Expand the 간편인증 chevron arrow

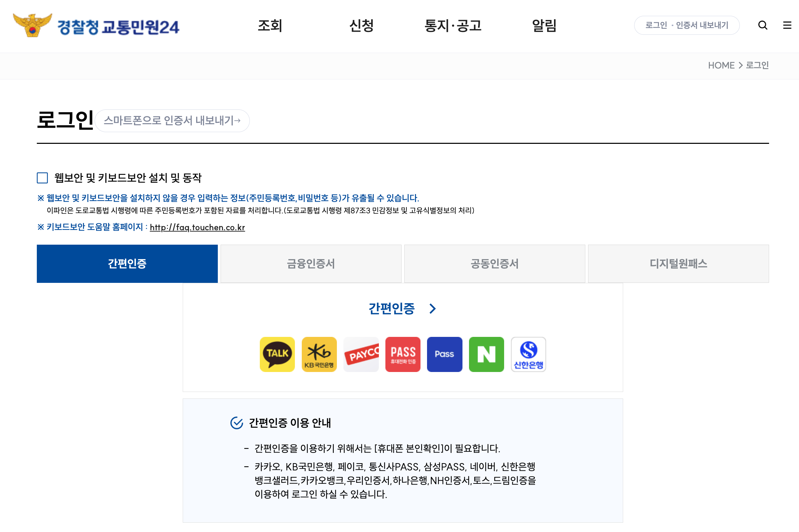pos(433,309)
